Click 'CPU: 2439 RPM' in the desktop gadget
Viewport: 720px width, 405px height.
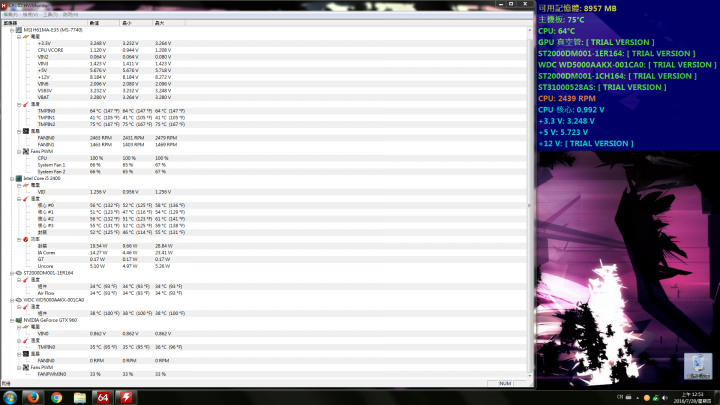(x=567, y=98)
